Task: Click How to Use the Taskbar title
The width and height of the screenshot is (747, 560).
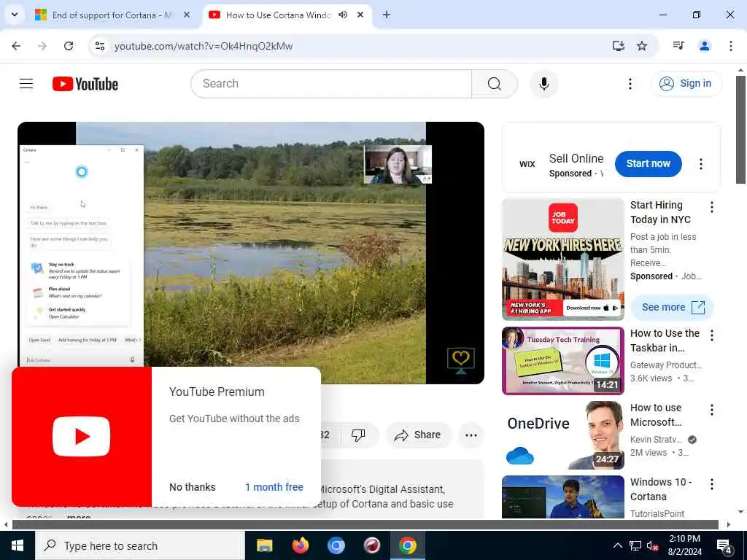Action: coord(665,341)
